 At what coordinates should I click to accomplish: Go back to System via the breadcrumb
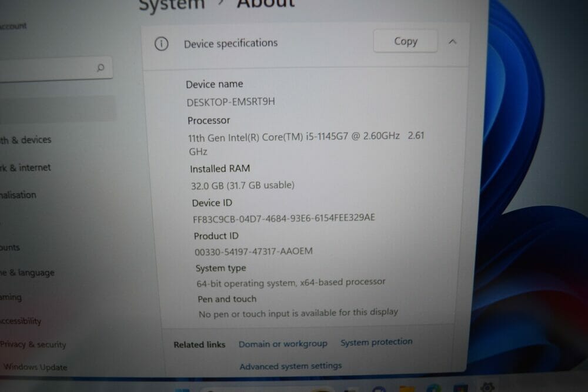172,5
